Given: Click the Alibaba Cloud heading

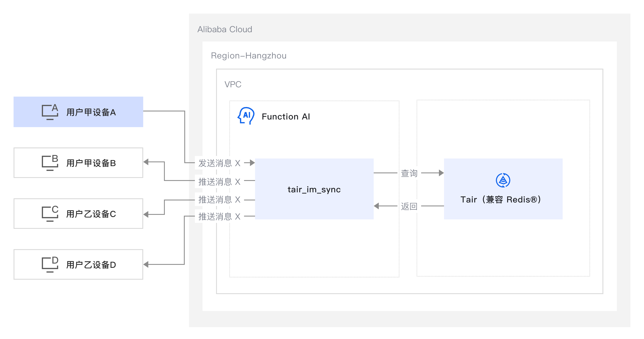Looking at the screenshot, I should [225, 29].
